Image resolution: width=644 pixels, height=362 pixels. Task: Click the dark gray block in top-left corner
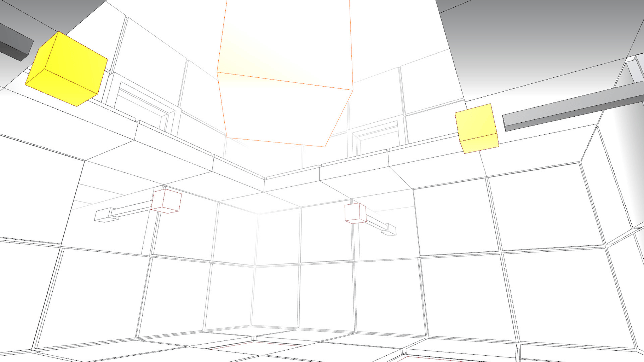tap(15, 42)
